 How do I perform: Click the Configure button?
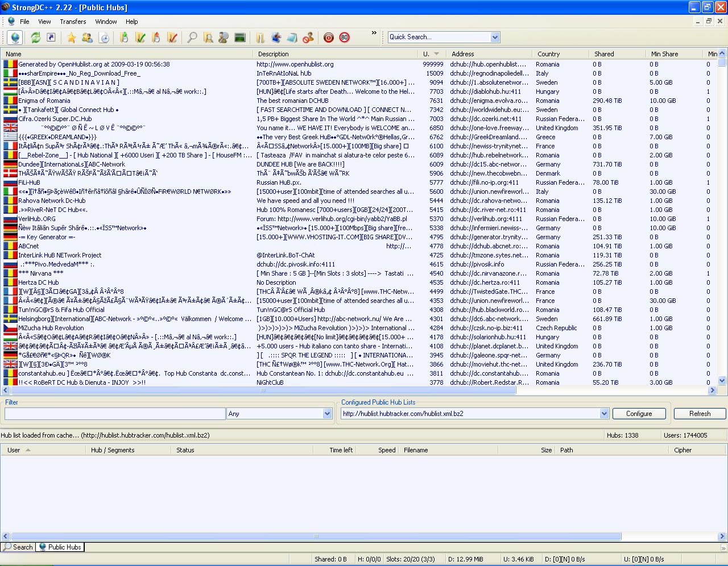639,414
